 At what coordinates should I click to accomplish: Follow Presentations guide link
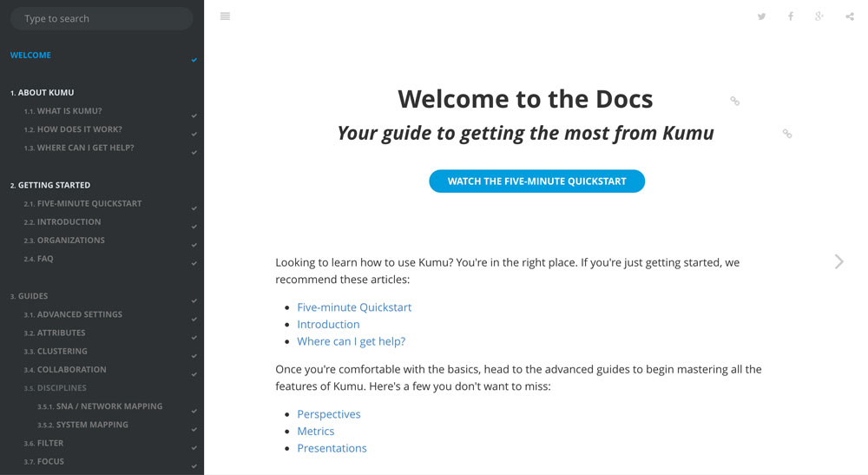[332, 448]
